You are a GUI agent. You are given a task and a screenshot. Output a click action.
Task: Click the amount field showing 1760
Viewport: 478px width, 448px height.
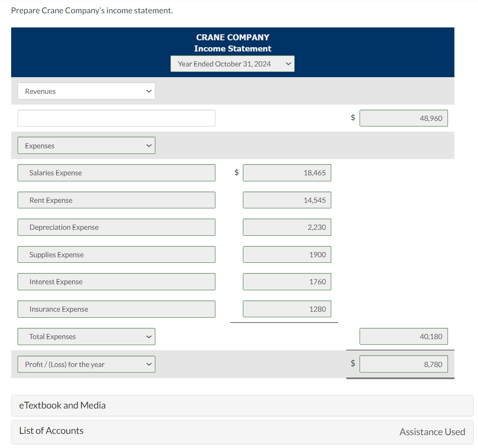(x=287, y=282)
